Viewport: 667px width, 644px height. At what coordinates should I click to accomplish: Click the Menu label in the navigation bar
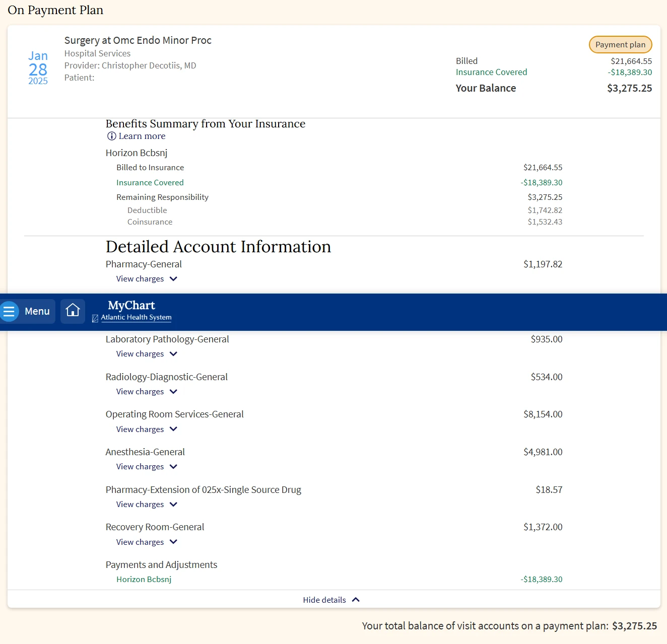(37, 311)
